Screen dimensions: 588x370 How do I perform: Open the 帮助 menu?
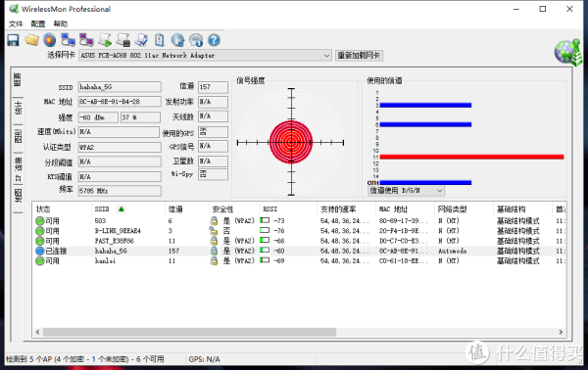(61, 23)
